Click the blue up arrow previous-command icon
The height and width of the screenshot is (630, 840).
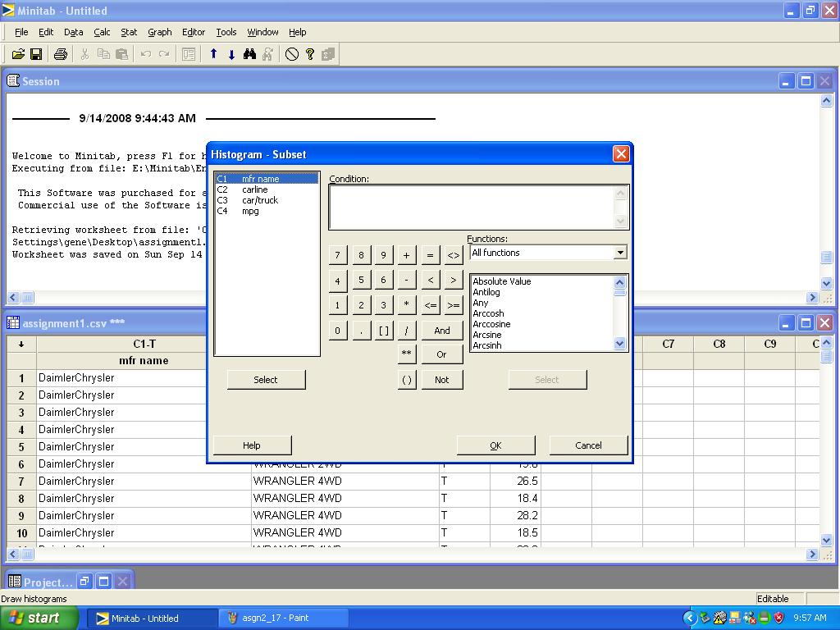click(213, 54)
